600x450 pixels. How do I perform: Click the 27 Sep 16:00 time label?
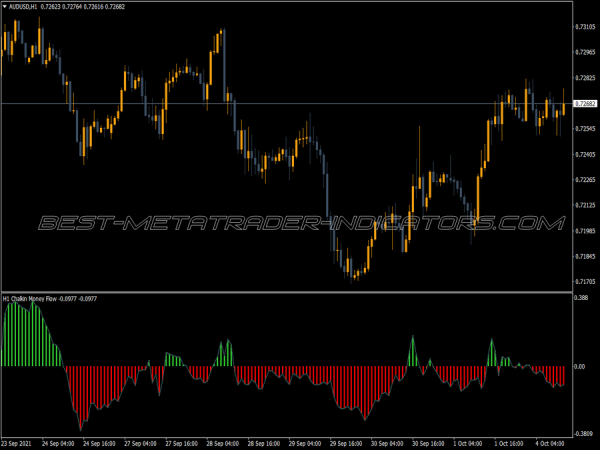tap(181, 444)
